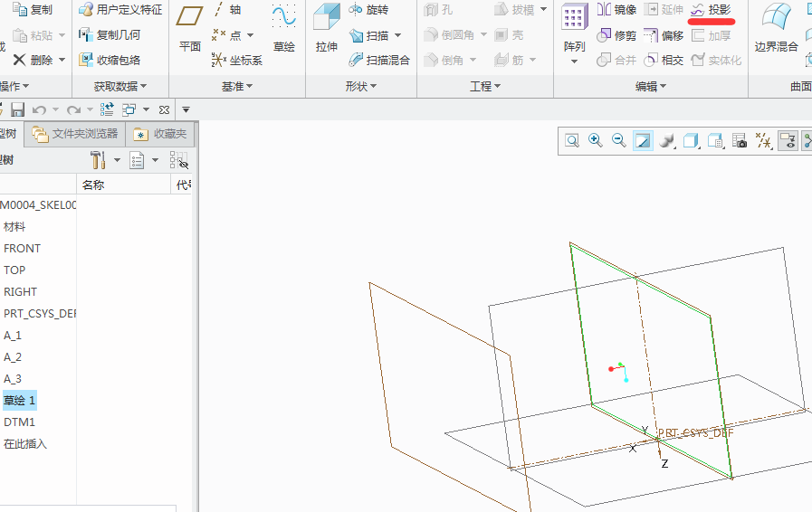Zoom out using the graphics toolbar
The width and height of the screenshot is (812, 512).
tap(618, 140)
